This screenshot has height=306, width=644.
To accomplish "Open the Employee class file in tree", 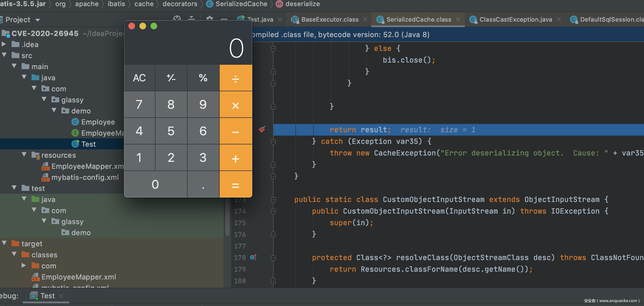I will point(98,122).
